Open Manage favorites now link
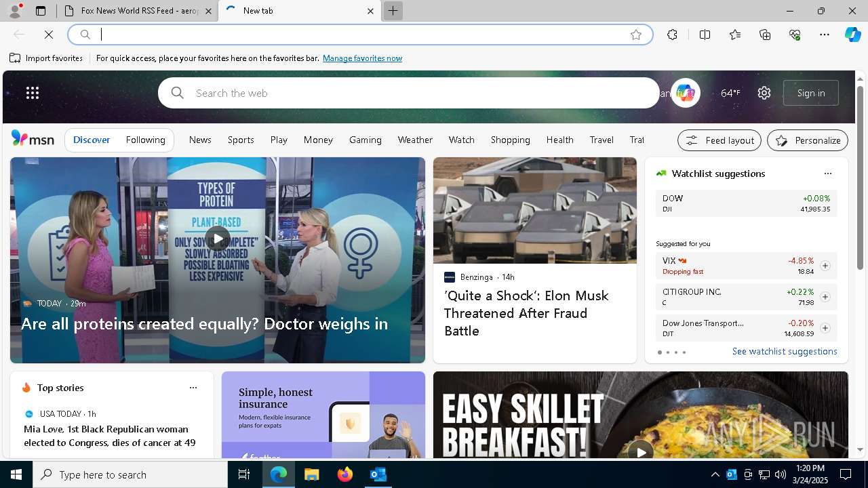This screenshot has width=868, height=488. tap(362, 58)
